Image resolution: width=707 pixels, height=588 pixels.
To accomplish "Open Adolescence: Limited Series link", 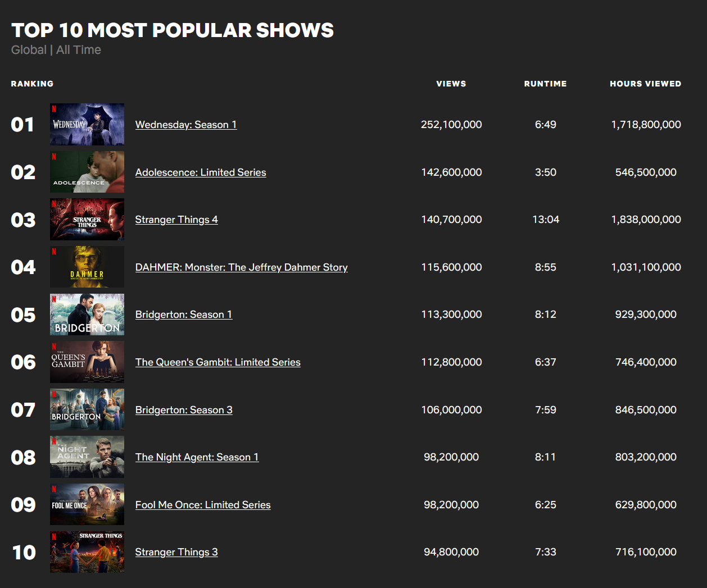I will [x=201, y=172].
